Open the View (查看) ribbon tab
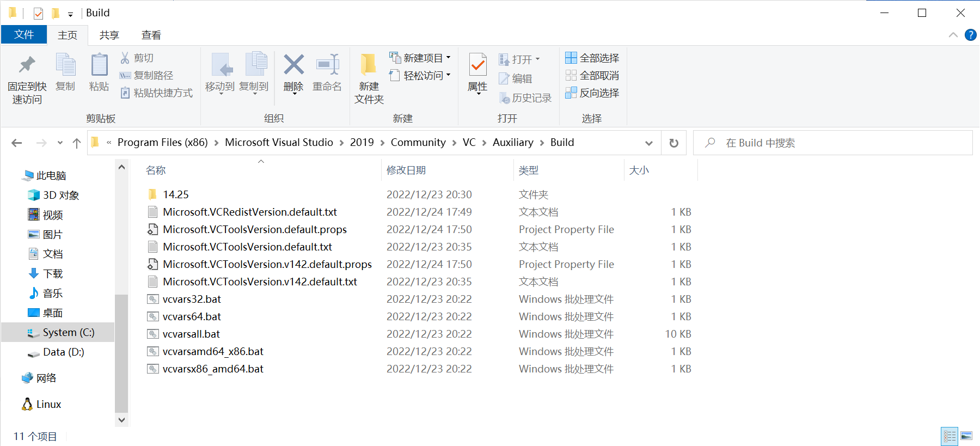The height and width of the screenshot is (446, 980). coord(151,35)
